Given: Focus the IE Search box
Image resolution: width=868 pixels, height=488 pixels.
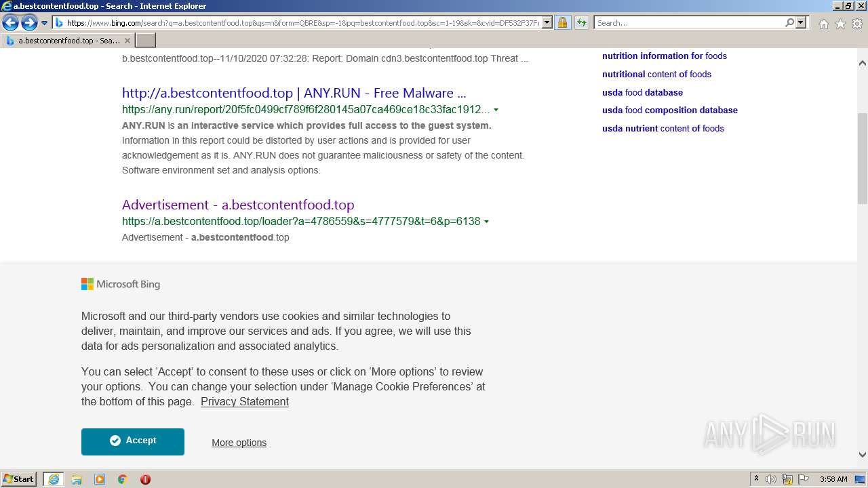Looking at the screenshot, I should [688, 23].
